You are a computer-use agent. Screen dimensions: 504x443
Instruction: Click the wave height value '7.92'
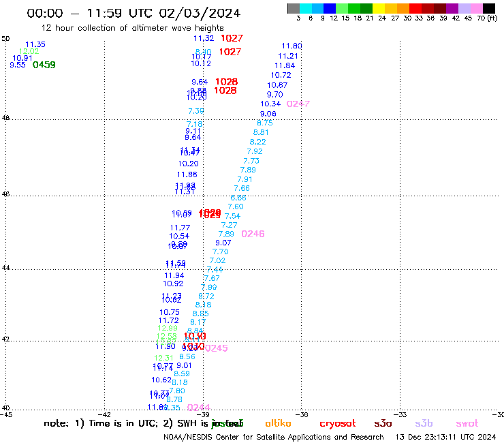[255, 151]
